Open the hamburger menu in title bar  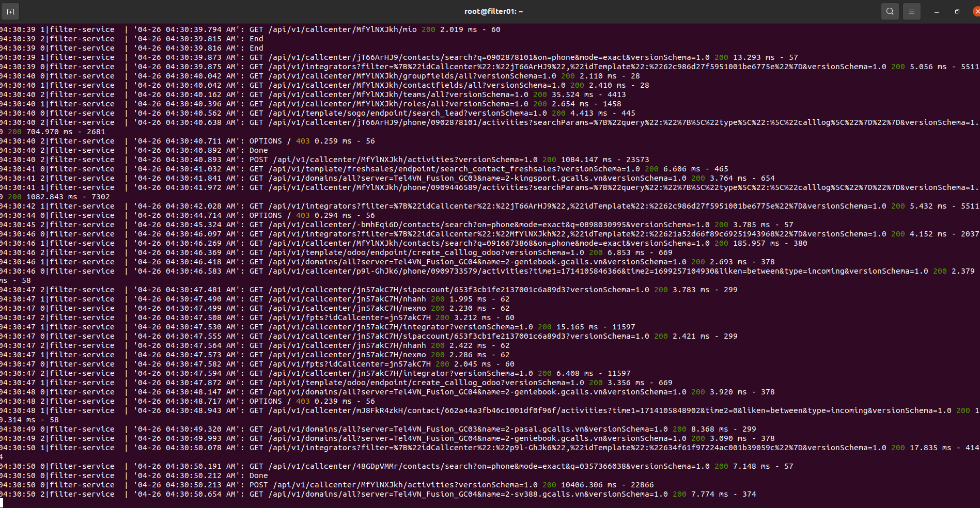911,11
